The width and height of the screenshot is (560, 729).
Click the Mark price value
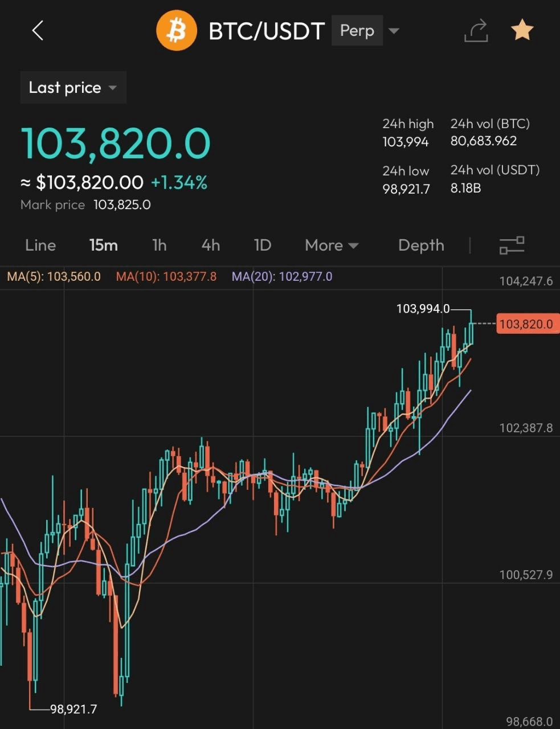[122, 204]
